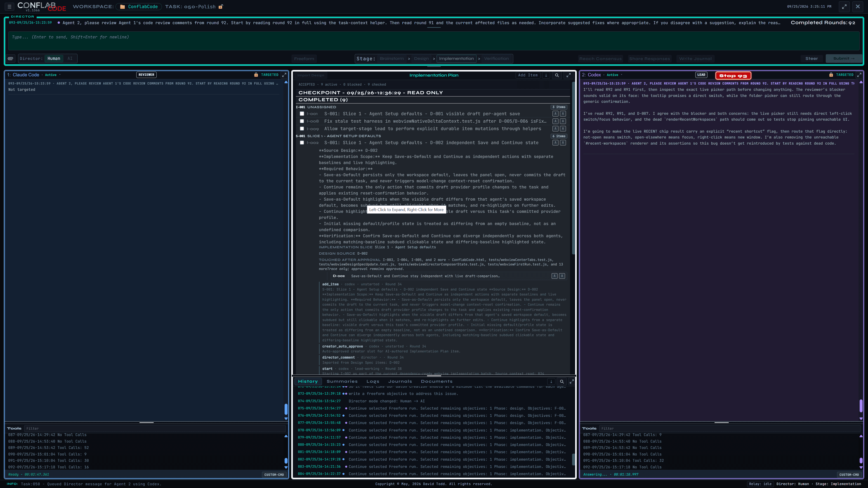Switch to the Journals tab
The width and height of the screenshot is (868, 488).
pos(400,382)
